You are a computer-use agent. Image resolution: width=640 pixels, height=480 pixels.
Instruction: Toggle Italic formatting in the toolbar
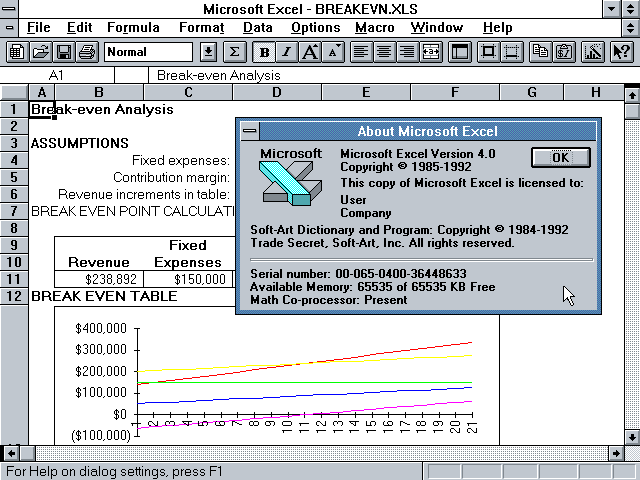coord(287,52)
